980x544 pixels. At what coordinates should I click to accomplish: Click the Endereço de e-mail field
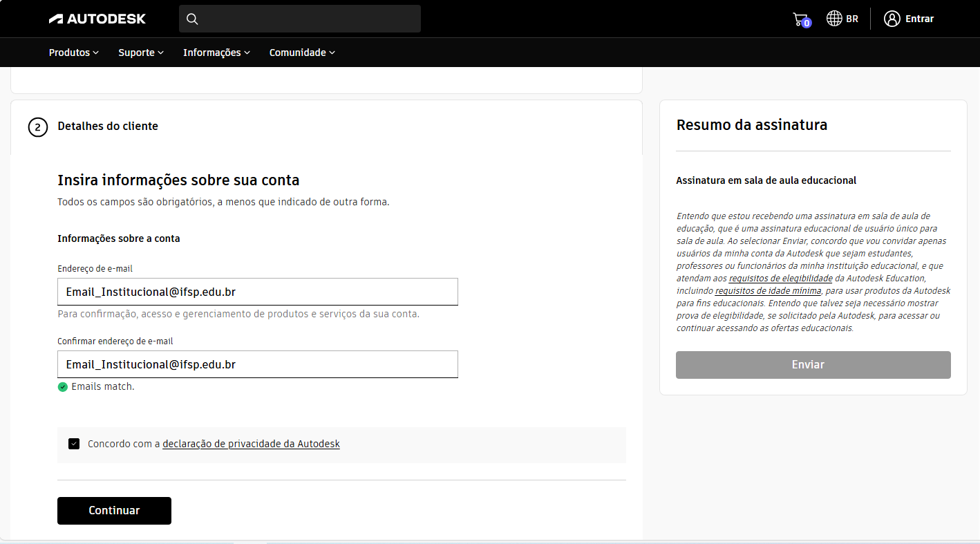coord(258,292)
